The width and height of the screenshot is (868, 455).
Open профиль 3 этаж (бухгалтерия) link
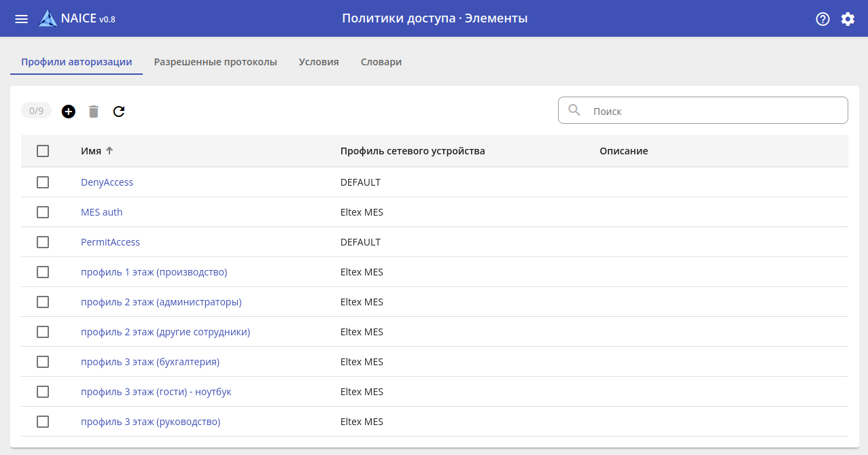click(x=150, y=362)
